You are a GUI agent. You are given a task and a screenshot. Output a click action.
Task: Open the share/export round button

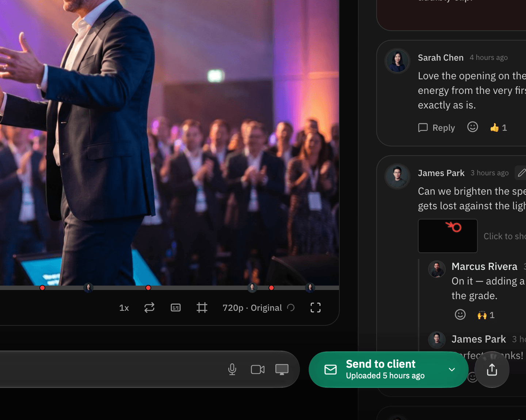(492, 370)
